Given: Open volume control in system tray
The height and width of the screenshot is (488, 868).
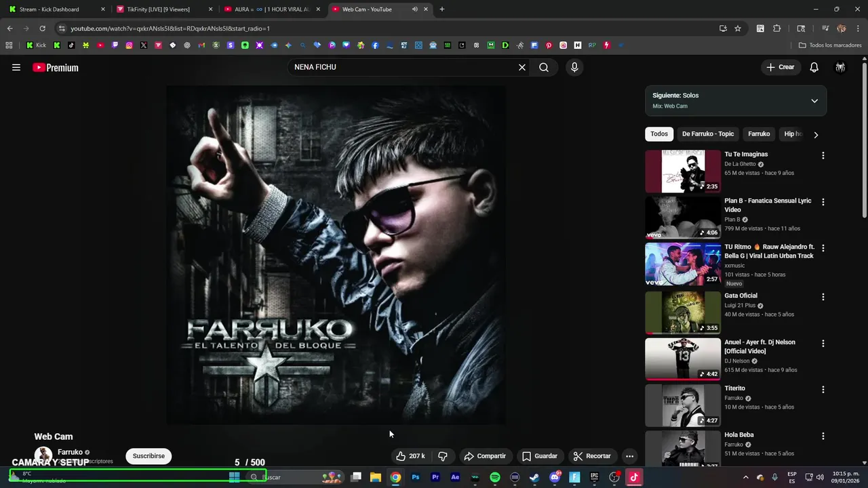Looking at the screenshot, I should pyautogui.click(x=820, y=477).
